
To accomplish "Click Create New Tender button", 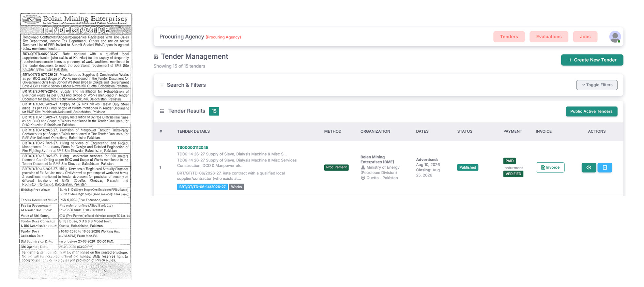I will [x=592, y=60].
